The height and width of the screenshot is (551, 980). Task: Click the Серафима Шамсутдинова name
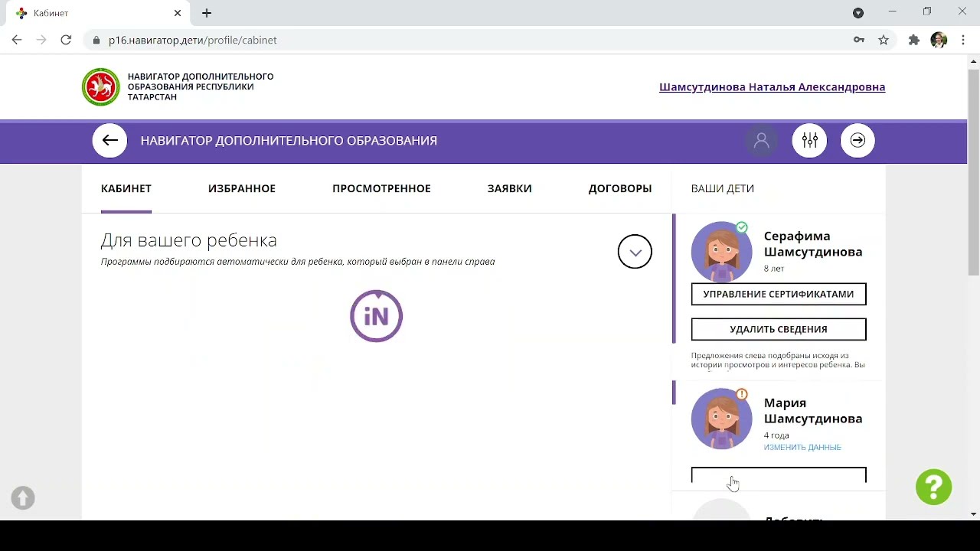[813, 244]
